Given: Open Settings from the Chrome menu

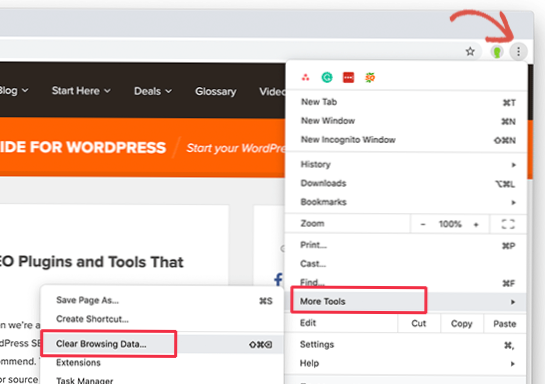Looking at the screenshot, I should [406, 345].
